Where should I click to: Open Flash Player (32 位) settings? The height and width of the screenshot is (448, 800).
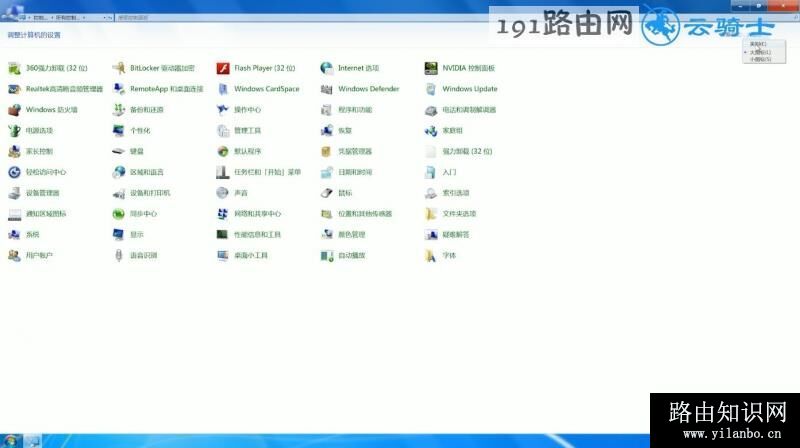(256, 68)
